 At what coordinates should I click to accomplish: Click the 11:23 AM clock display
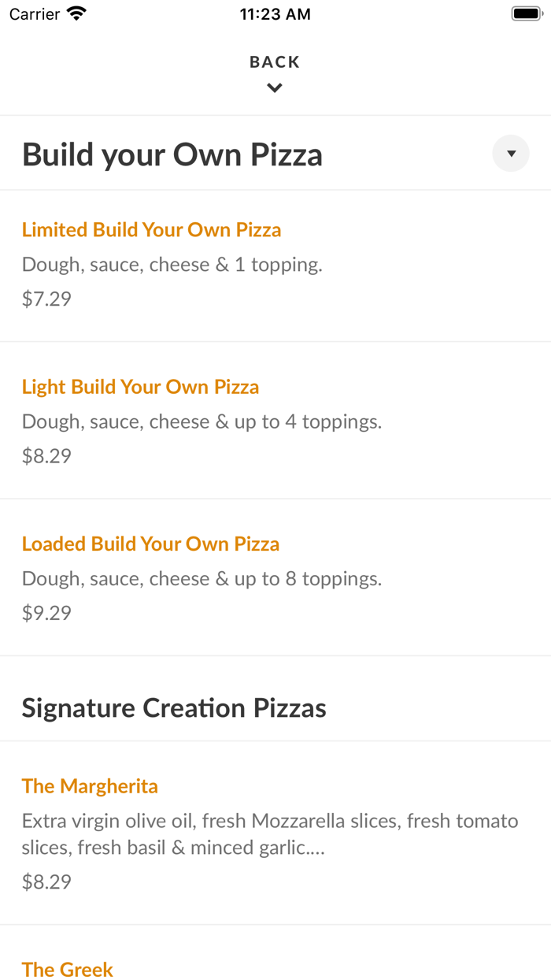(x=275, y=13)
